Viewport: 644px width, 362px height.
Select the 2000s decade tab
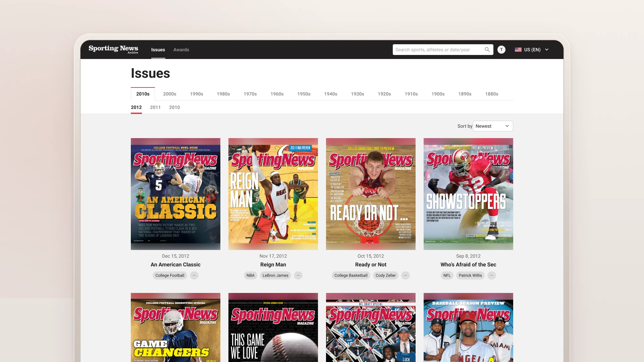170,94
